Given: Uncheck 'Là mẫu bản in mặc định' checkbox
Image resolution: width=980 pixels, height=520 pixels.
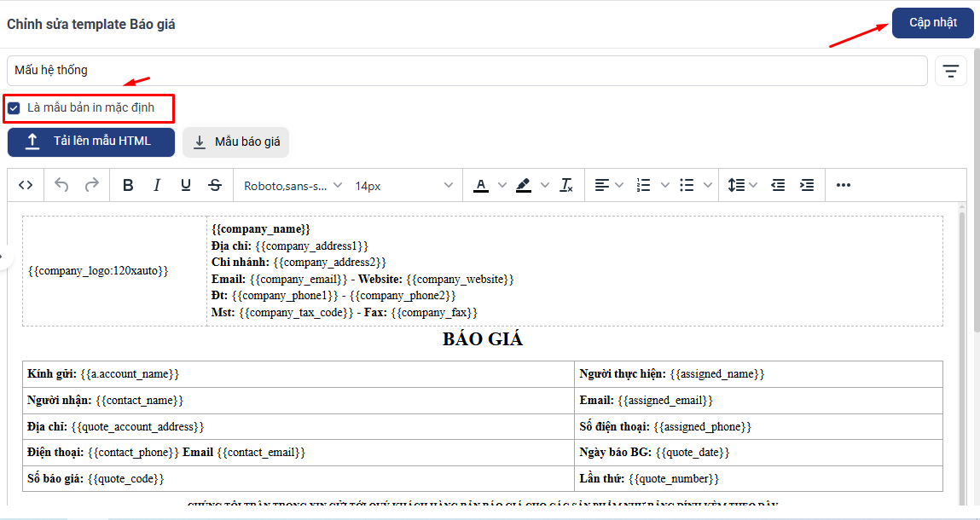Looking at the screenshot, I should click(x=14, y=108).
